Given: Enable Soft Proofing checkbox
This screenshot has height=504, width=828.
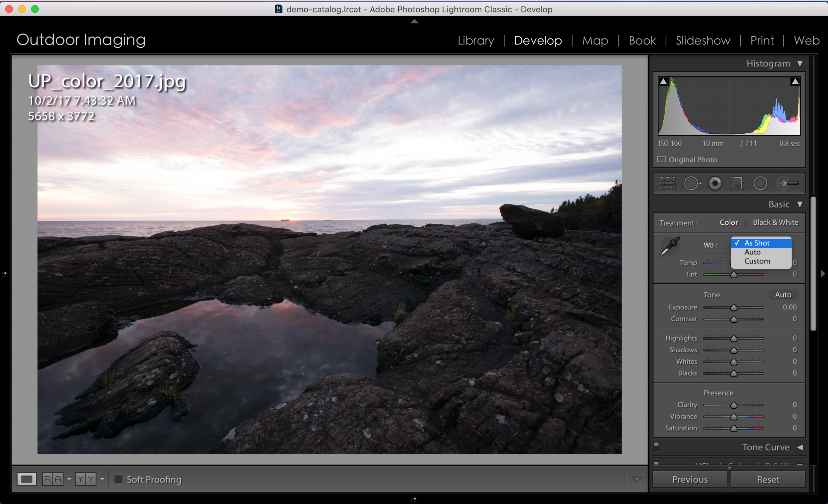Looking at the screenshot, I should [118, 479].
